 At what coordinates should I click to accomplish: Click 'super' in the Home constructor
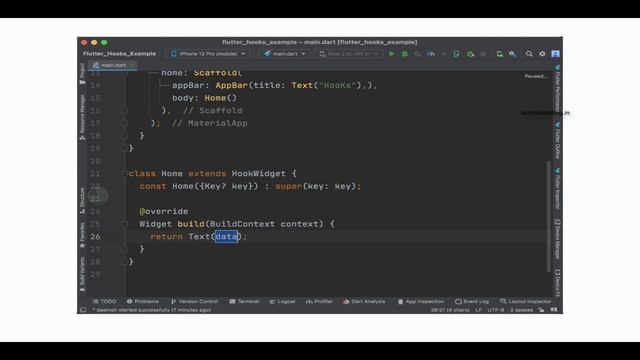tap(289, 186)
